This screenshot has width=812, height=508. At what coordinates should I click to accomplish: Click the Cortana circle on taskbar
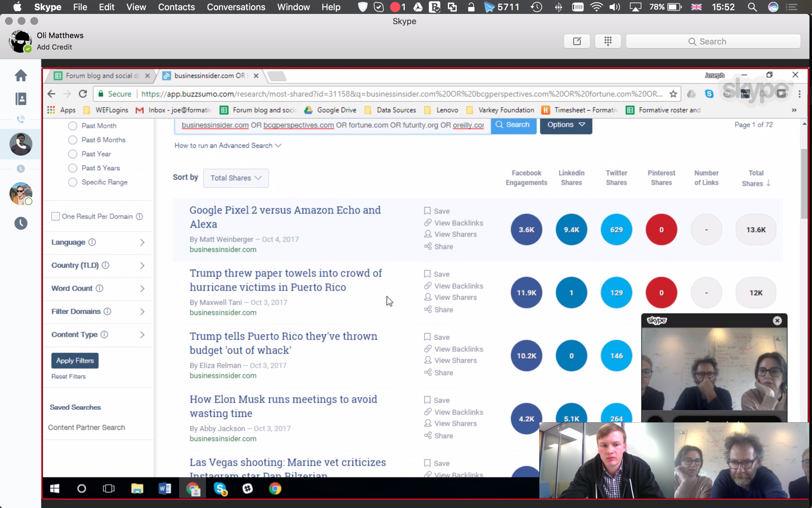click(82, 488)
